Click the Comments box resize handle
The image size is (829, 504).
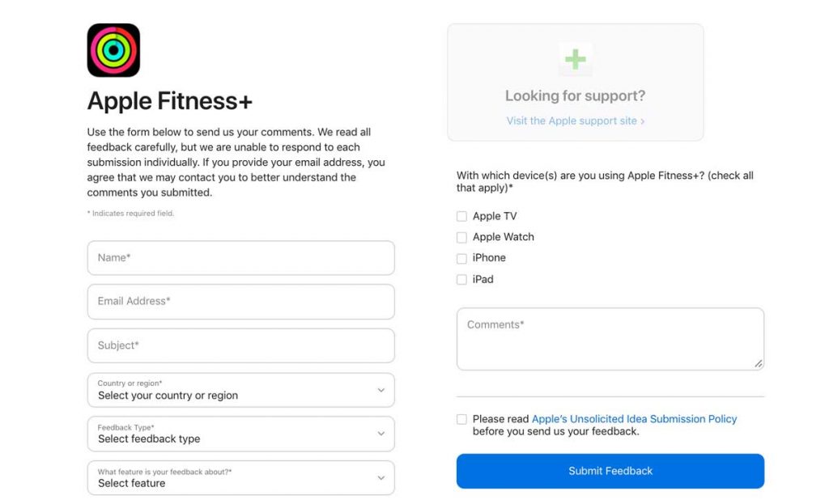759,364
